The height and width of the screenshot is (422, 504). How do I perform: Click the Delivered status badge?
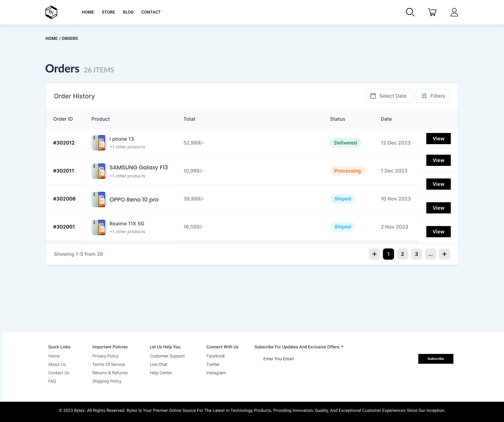pos(345,143)
